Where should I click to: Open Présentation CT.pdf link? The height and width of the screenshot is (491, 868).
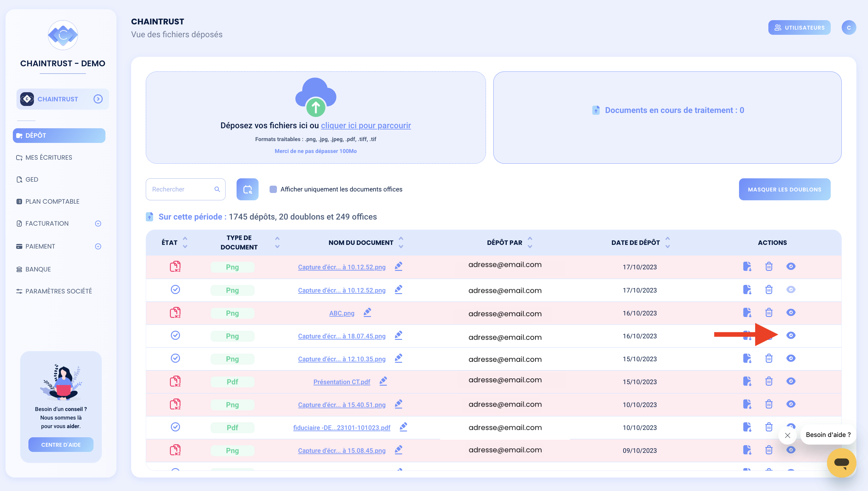click(341, 382)
